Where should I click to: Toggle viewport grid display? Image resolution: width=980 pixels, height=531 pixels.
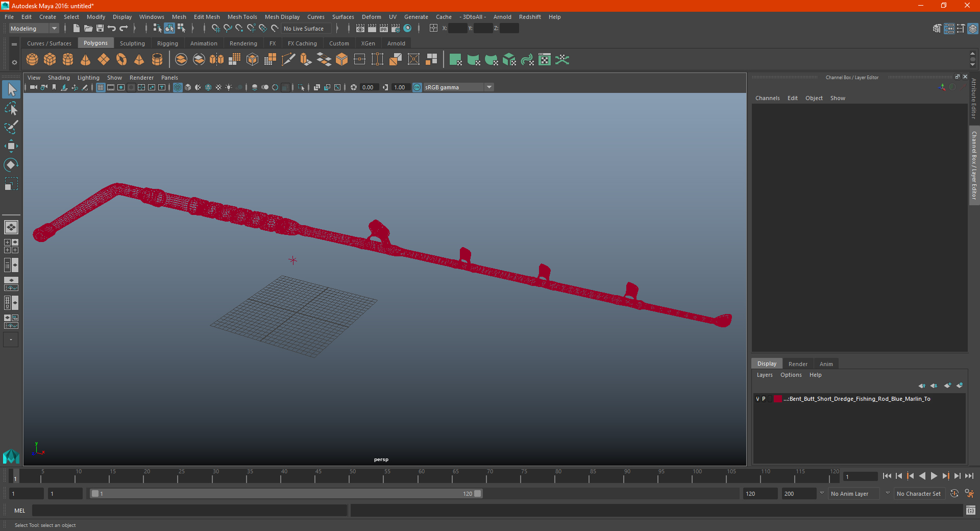tap(101, 87)
